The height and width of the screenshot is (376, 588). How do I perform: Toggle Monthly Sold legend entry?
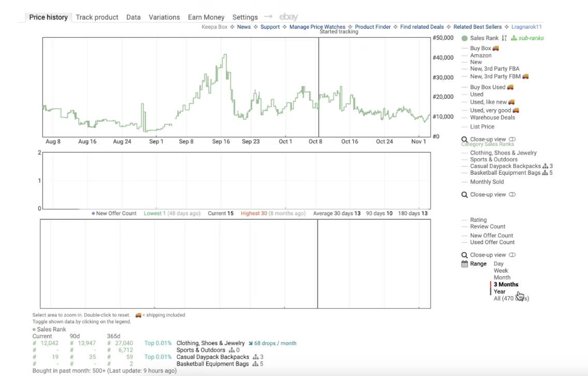tap(487, 182)
